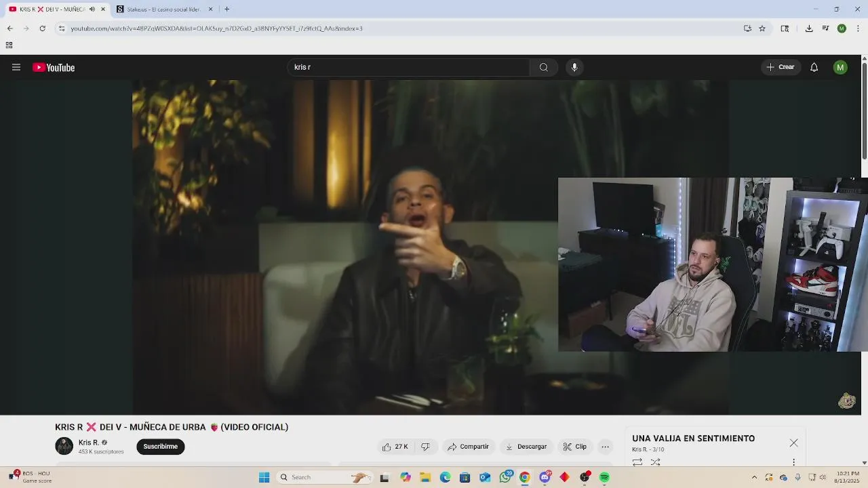This screenshot has width=868, height=488.
Task: Go to the YouTube home logo
Action: pyautogui.click(x=54, y=67)
